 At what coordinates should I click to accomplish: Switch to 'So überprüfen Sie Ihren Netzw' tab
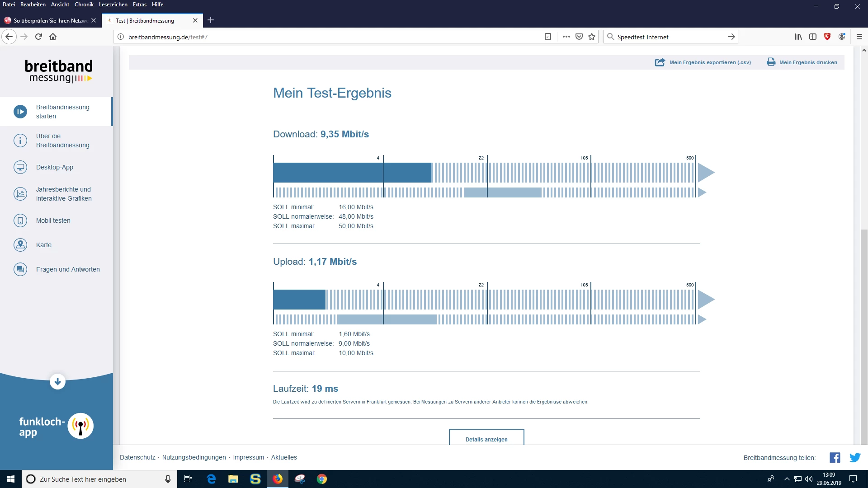pos(50,21)
